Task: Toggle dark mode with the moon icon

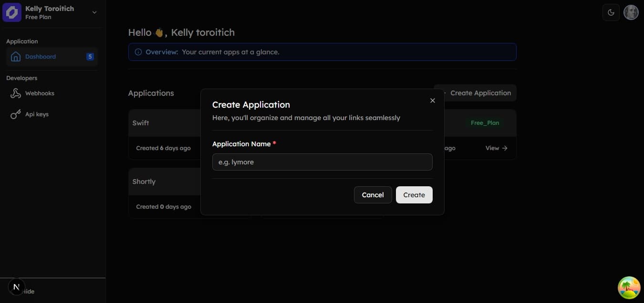Action: [611, 12]
